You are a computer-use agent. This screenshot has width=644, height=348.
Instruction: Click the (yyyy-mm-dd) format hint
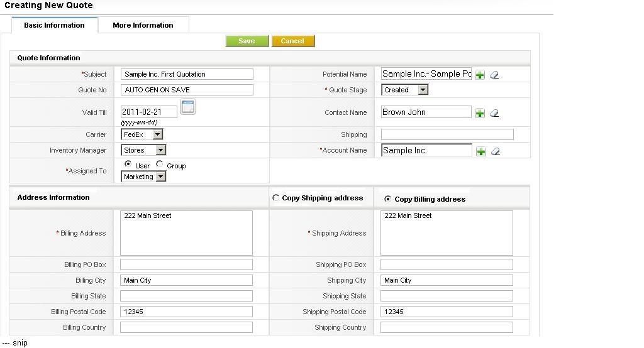(x=139, y=122)
